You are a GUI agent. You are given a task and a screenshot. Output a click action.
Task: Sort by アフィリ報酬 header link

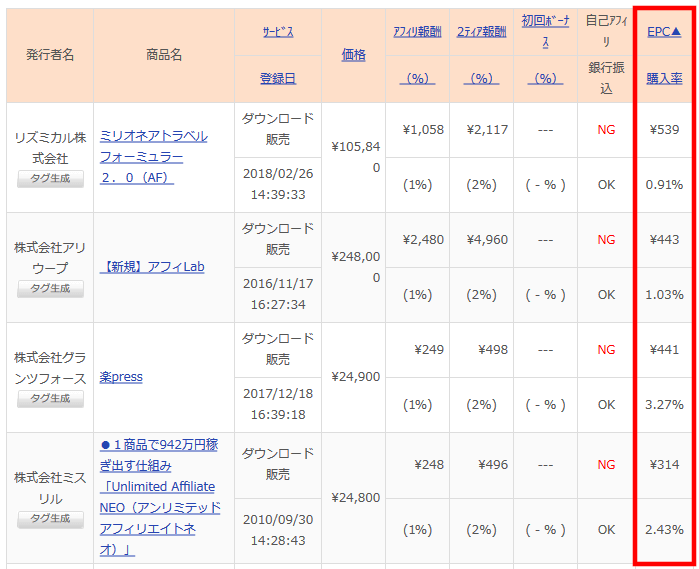[417, 32]
